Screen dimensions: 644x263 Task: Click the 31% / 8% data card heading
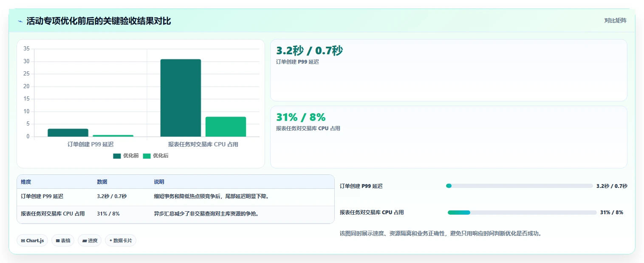pyautogui.click(x=301, y=118)
